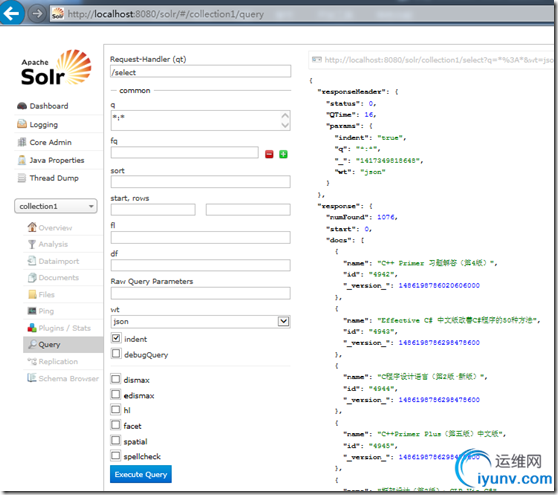
Task: Click the Apache Solr logo
Action: pyautogui.click(x=56, y=67)
